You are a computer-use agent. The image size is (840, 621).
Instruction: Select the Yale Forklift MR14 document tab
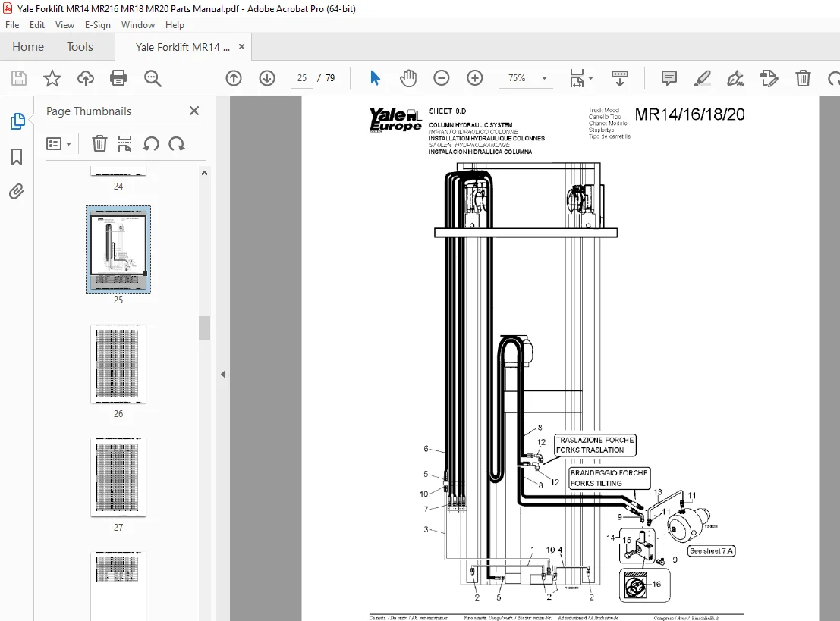coord(182,47)
